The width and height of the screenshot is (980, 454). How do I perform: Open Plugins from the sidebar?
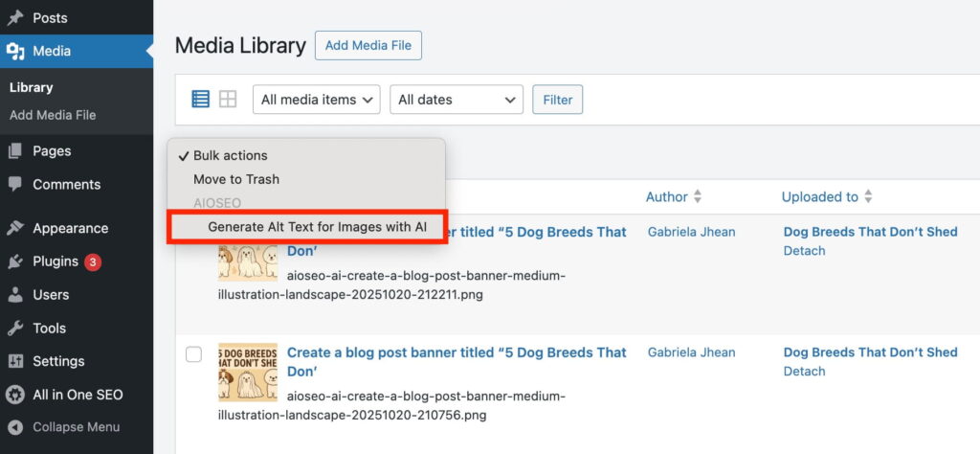pyautogui.click(x=56, y=261)
